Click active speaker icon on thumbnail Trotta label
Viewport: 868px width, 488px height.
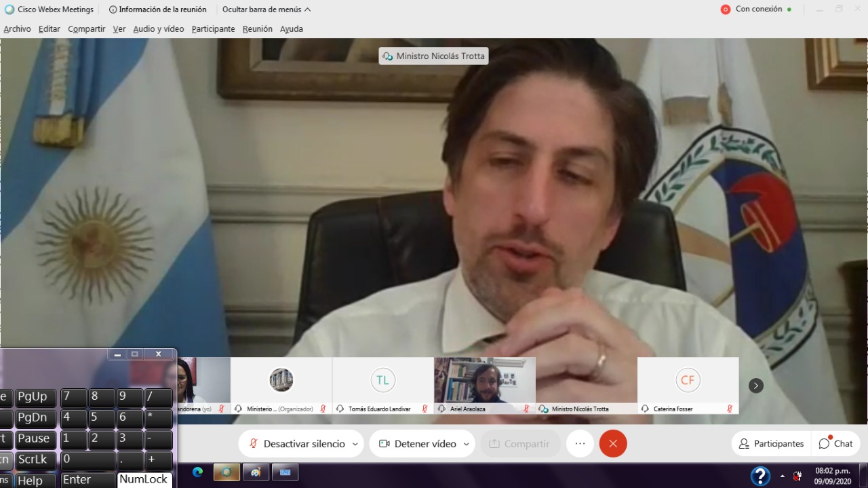543,409
